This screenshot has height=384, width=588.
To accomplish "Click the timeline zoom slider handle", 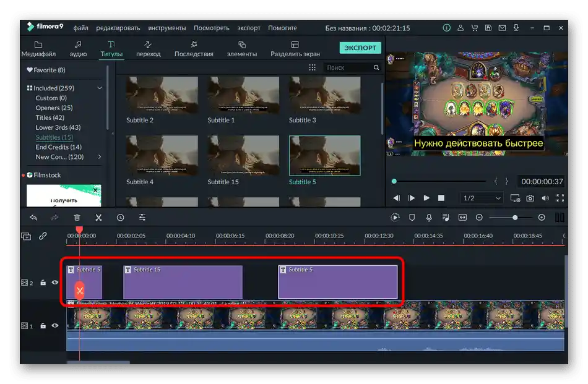I will [x=514, y=218].
